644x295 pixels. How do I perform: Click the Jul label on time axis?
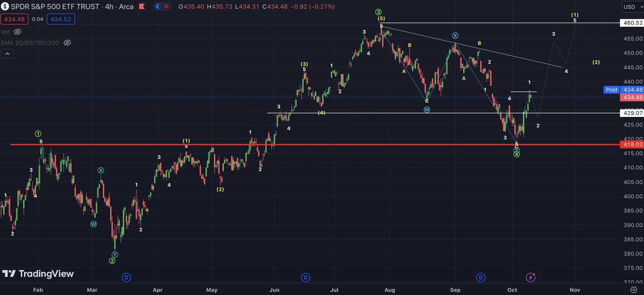pos(333,289)
